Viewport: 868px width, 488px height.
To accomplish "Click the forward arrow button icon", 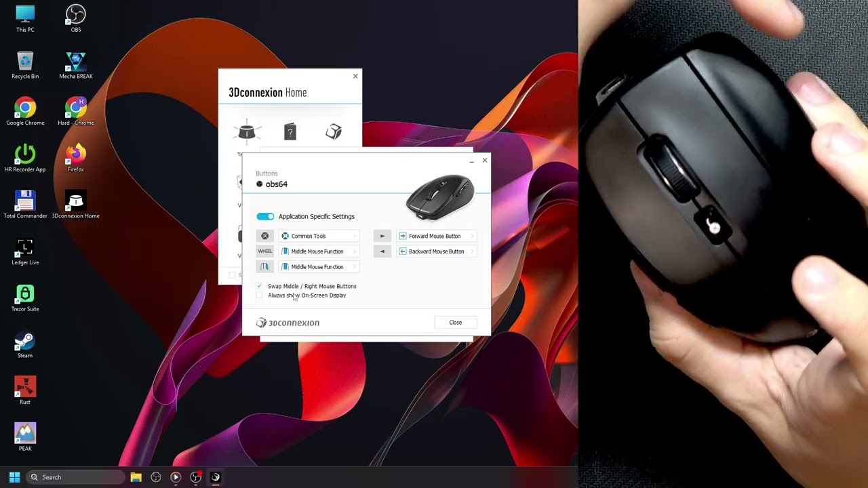I will coord(382,236).
